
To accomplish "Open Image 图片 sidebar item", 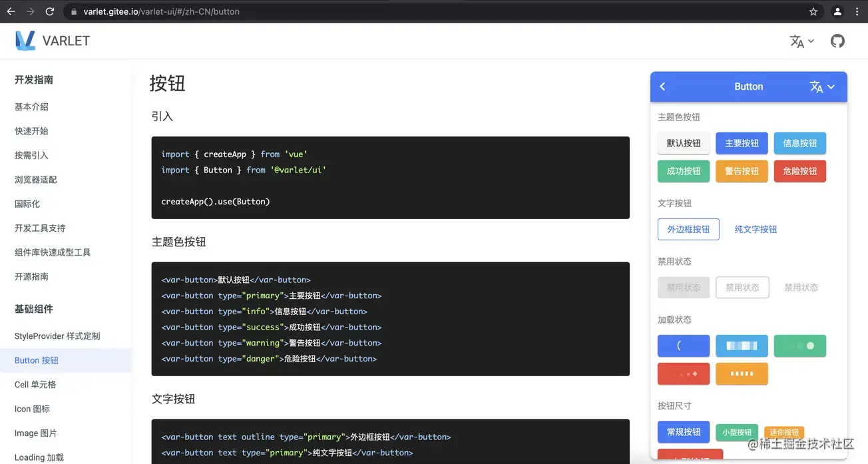I will [35, 433].
